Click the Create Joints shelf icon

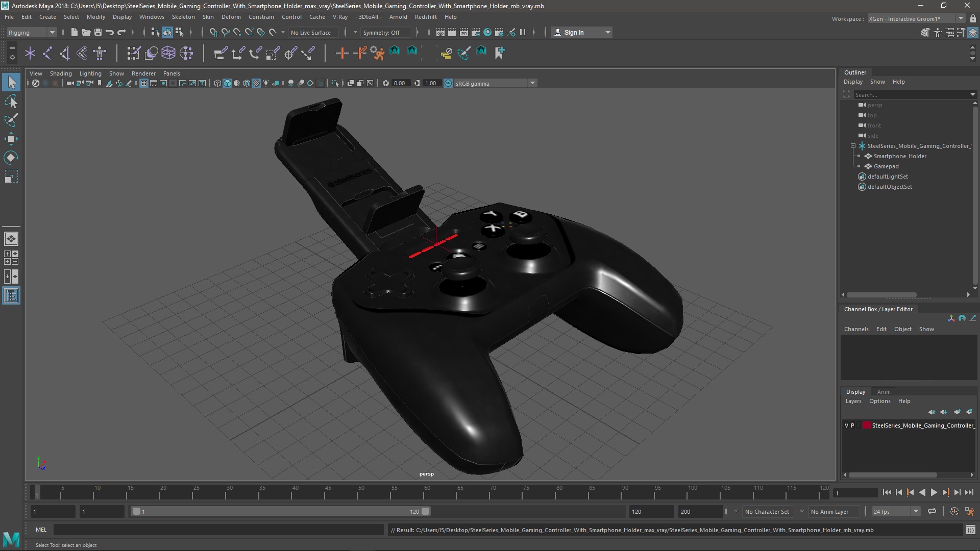coord(47,53)
